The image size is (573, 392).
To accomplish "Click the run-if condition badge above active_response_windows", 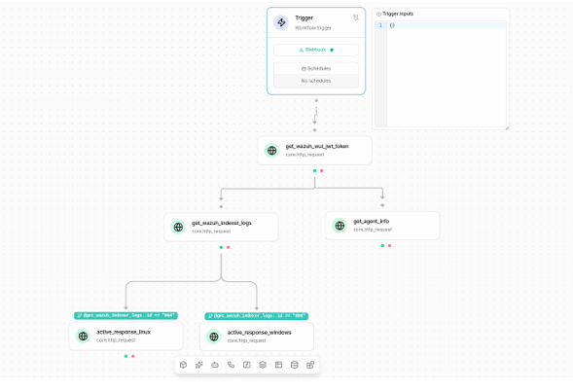I will click(x=257, y=316).
